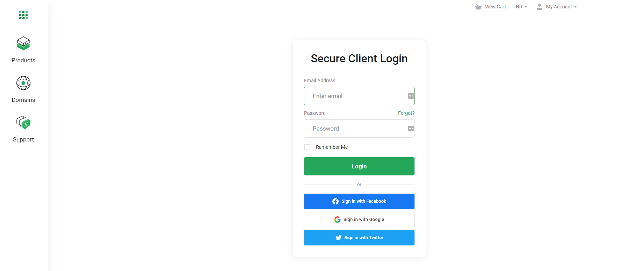
Task: Expand the INR currency dropdown
Action: pos(521,7)
